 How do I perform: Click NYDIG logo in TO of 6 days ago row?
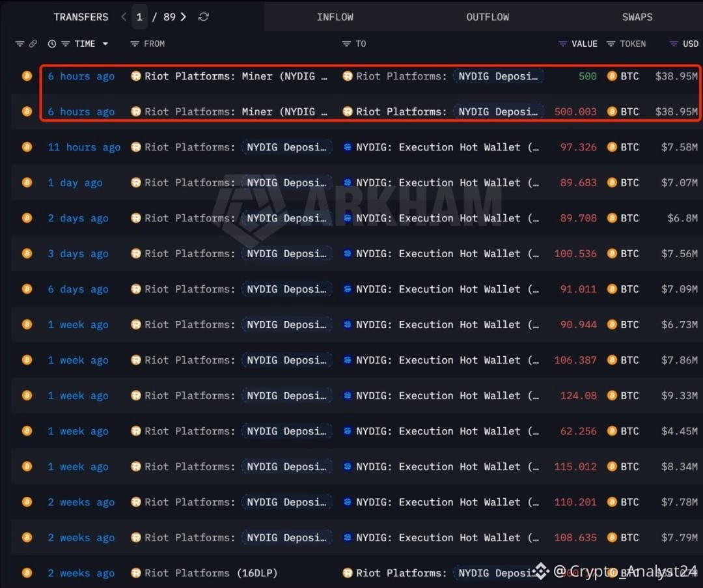coord(348,289)
